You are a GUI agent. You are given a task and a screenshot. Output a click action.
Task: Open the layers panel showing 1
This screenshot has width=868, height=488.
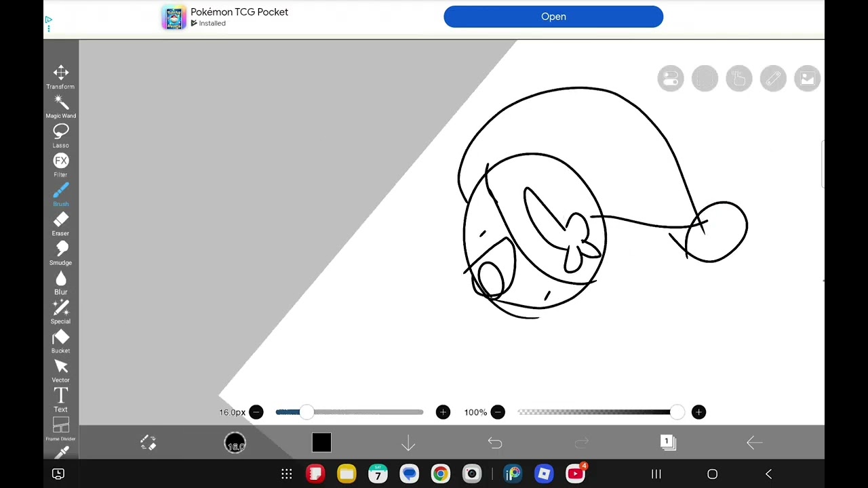668,443
